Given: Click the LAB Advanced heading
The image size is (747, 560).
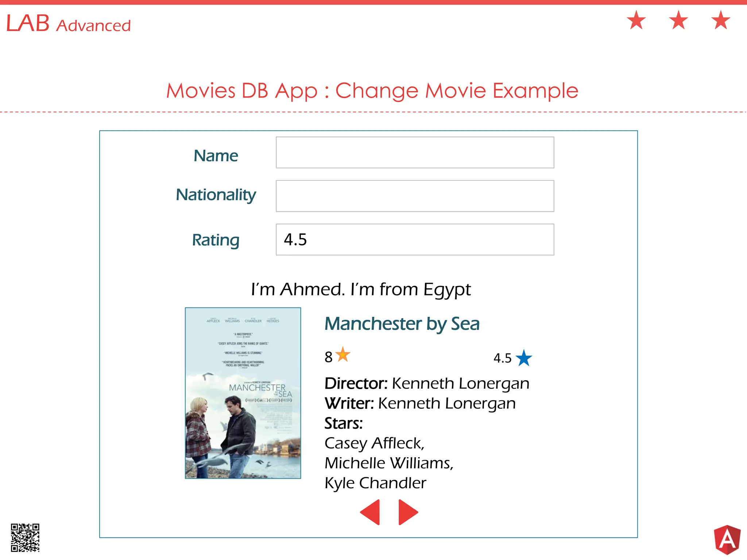Looking at the screenshot, I should [x=68, y=24].
